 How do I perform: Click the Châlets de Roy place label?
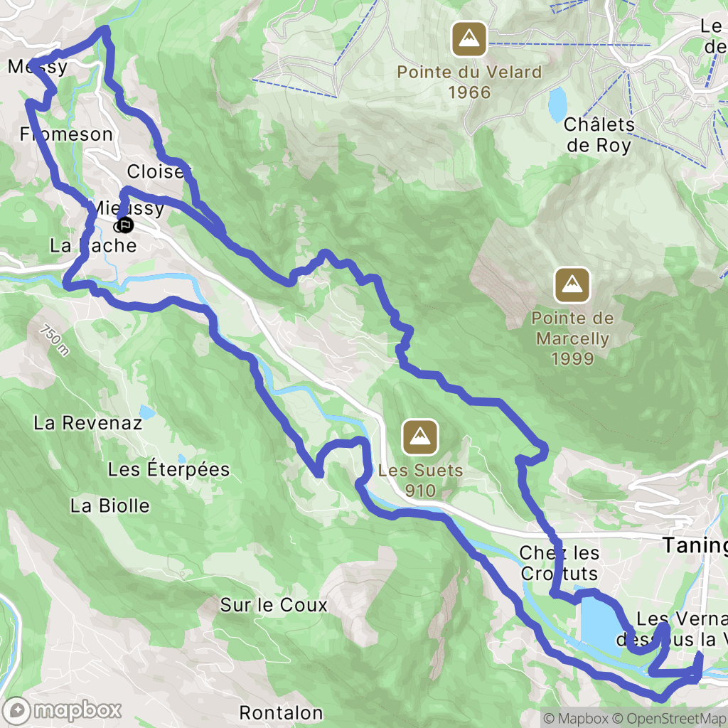(x=599, y=135)
